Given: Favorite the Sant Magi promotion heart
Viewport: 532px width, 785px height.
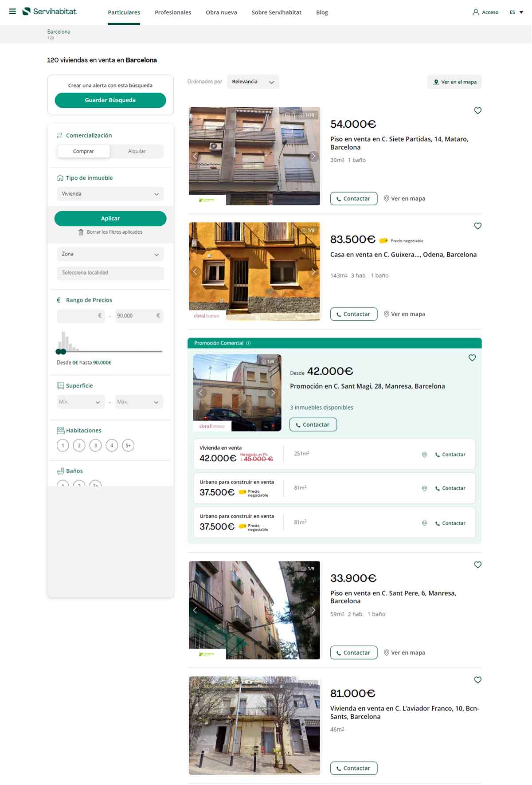Looking at the screenshot, I should coord(472,357).
